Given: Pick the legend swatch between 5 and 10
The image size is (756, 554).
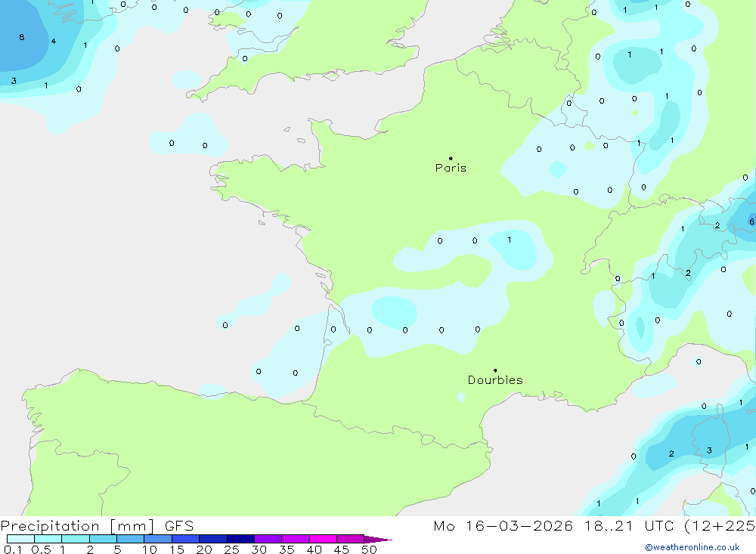Looking at the screenshot, I should (x=130, y=539).
